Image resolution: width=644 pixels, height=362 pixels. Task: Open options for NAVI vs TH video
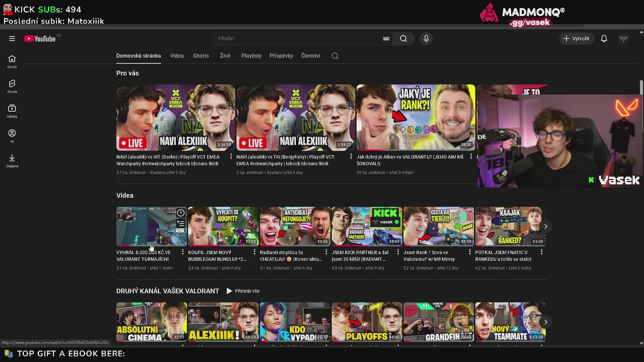pyautogui.click(x=351, y=157)
